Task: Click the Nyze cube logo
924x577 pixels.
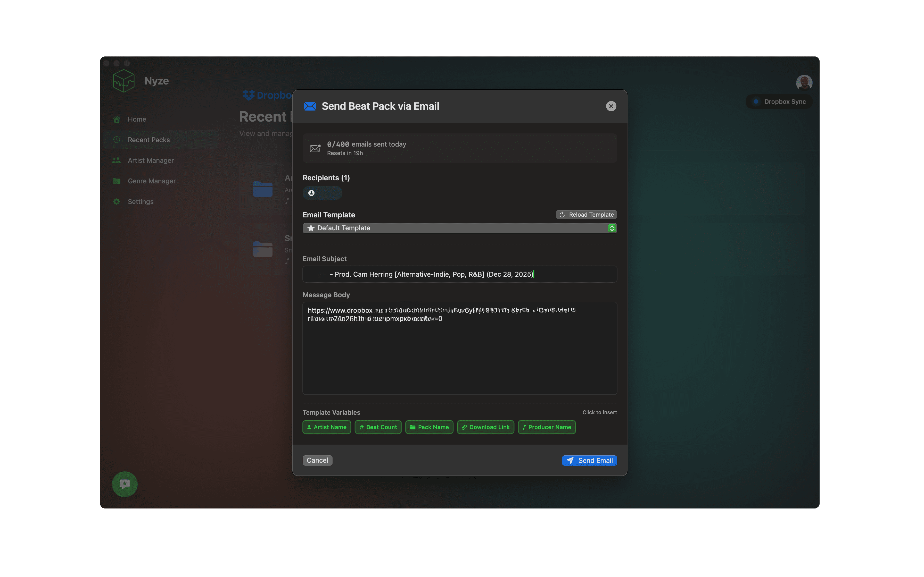Action: 124,81
